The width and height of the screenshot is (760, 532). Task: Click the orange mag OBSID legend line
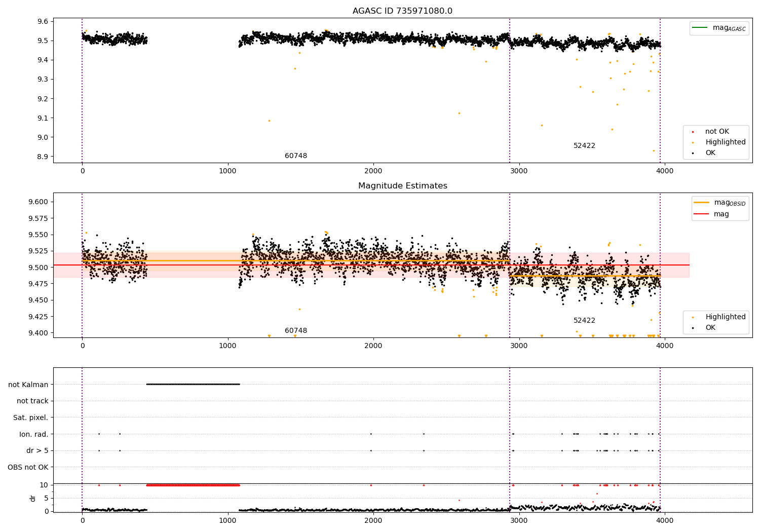[x=702, y=203]
